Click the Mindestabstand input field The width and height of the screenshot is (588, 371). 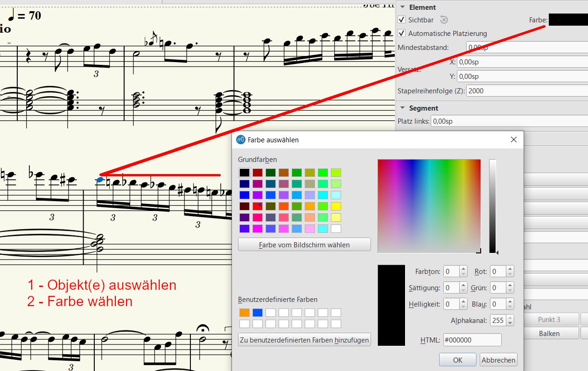point(527,47)
